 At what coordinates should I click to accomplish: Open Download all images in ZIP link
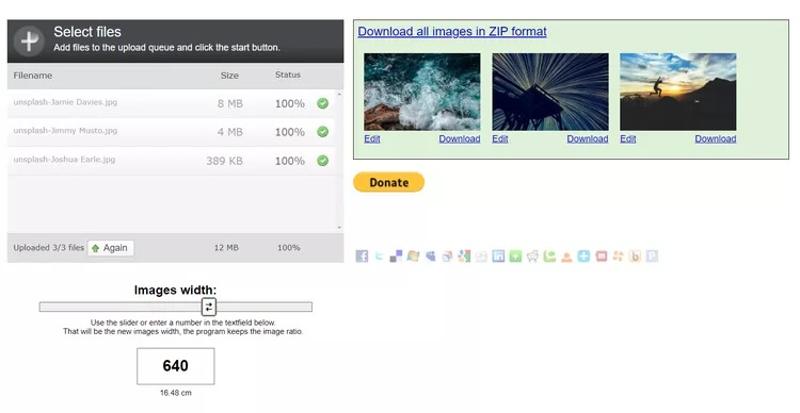[452, 31]
